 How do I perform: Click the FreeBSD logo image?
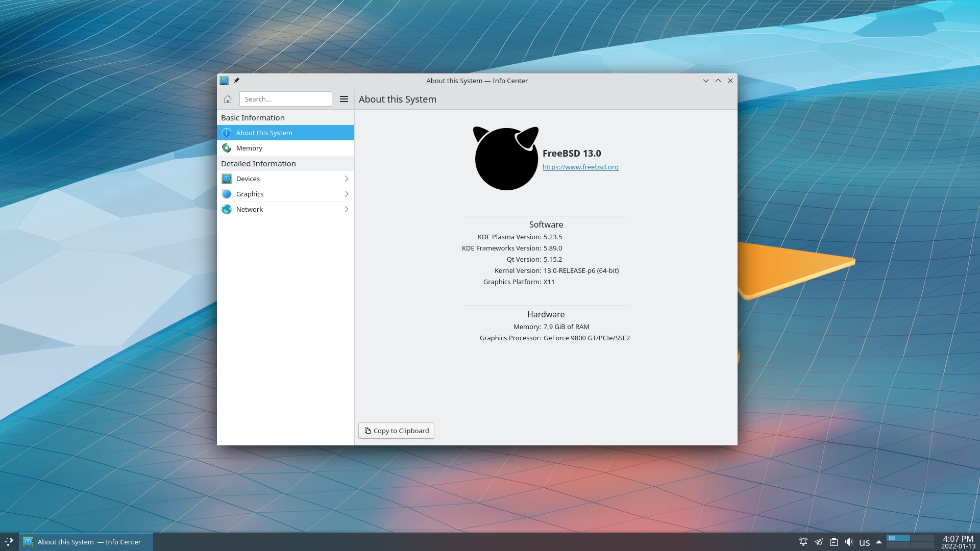click(x=506, y=158)
